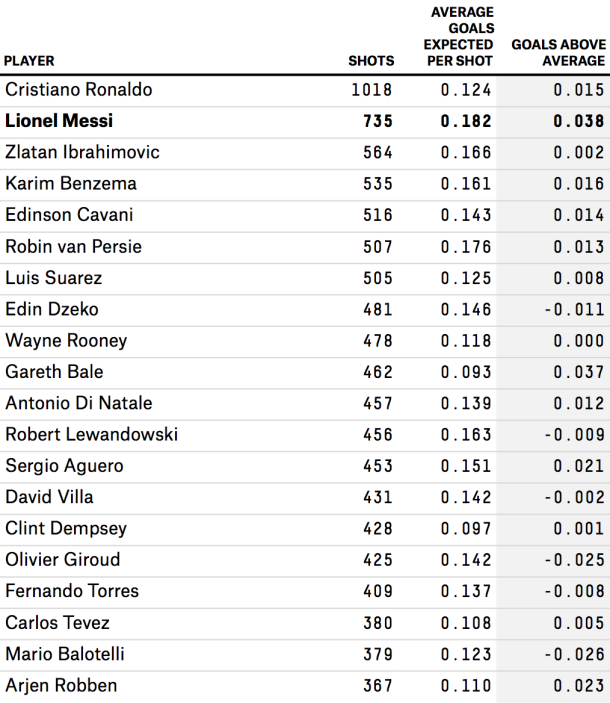Select Zlatan Ibrahimovic in the player list

(x=82, y=152)
